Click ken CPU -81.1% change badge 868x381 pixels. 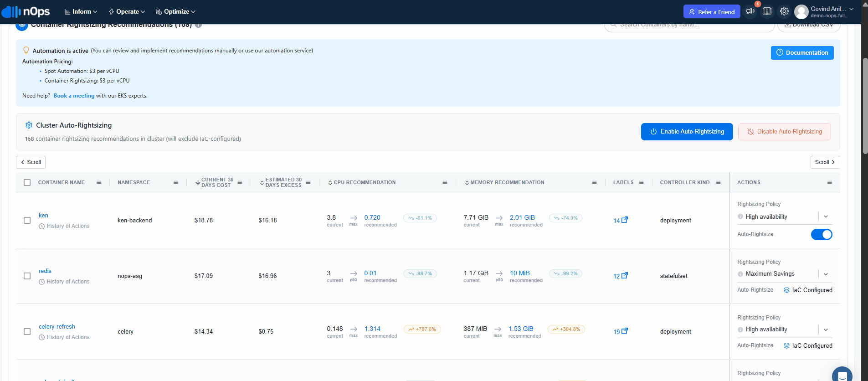[420, 218]
